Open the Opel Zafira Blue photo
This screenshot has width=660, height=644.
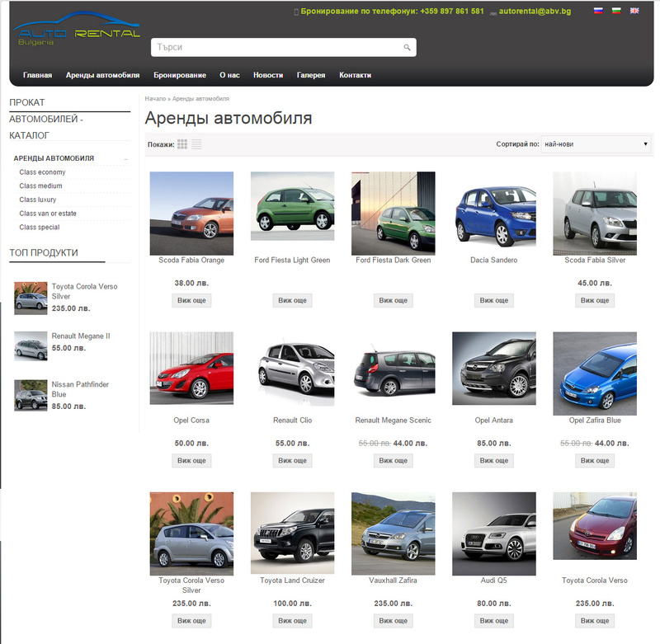[595, 374]
